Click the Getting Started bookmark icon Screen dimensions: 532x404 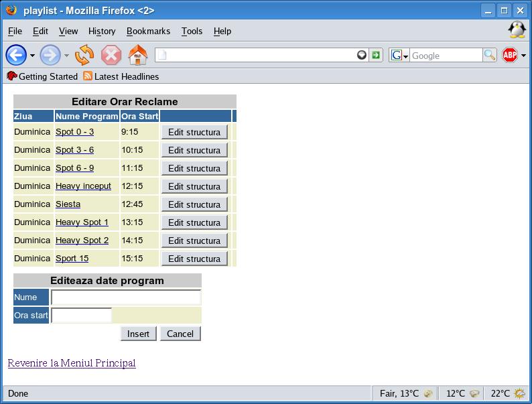[11, 76]
